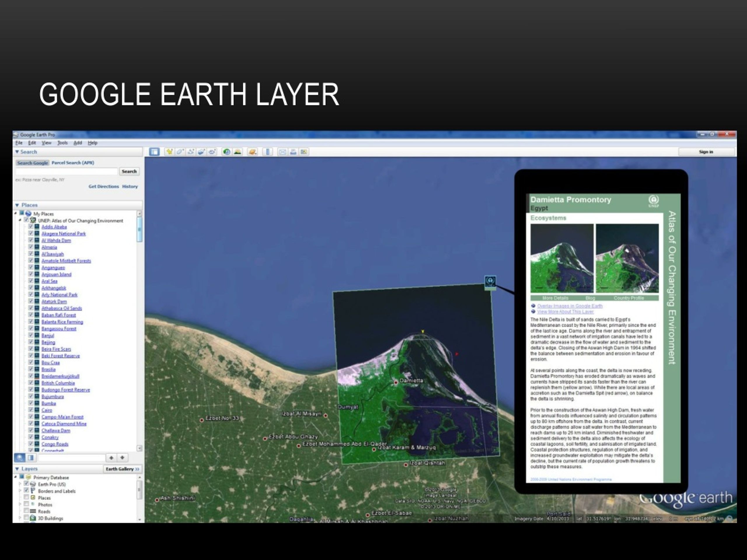
Task: Collapse the Places panel triangle
Action: (17, 205)
